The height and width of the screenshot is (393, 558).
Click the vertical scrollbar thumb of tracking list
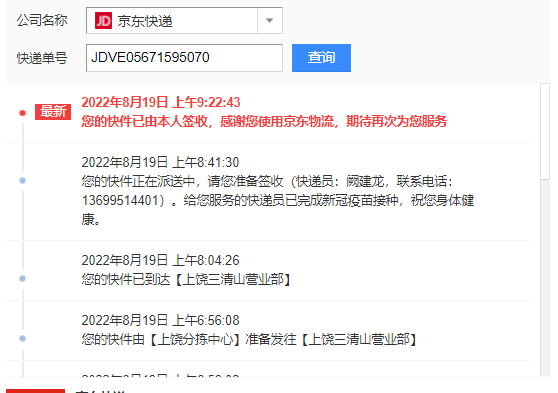tap(545, 131)
